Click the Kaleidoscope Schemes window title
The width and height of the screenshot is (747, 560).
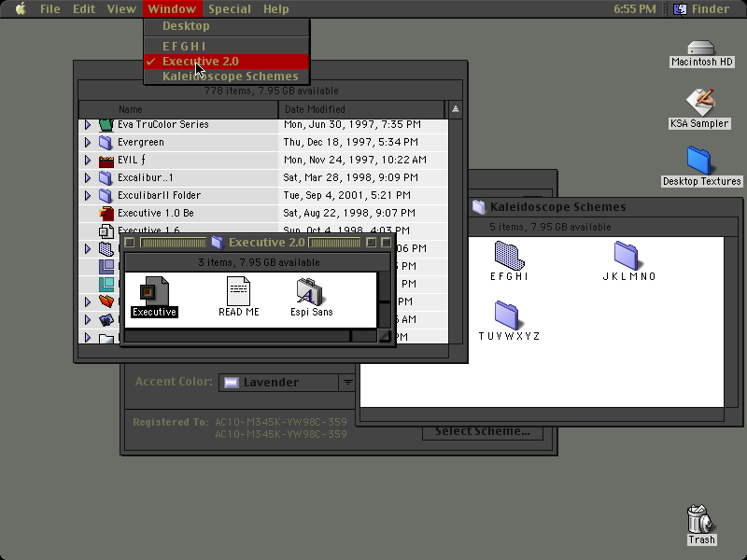pos(557,206)
